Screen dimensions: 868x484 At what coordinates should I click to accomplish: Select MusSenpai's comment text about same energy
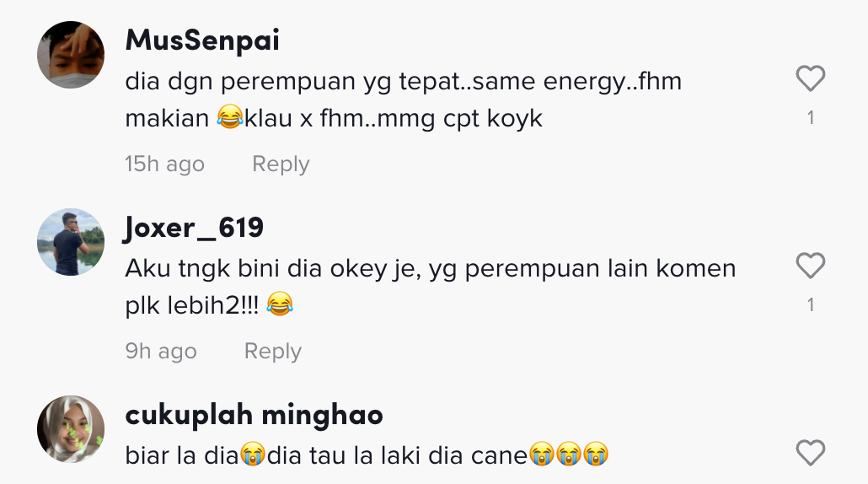[x=403, y=83]
